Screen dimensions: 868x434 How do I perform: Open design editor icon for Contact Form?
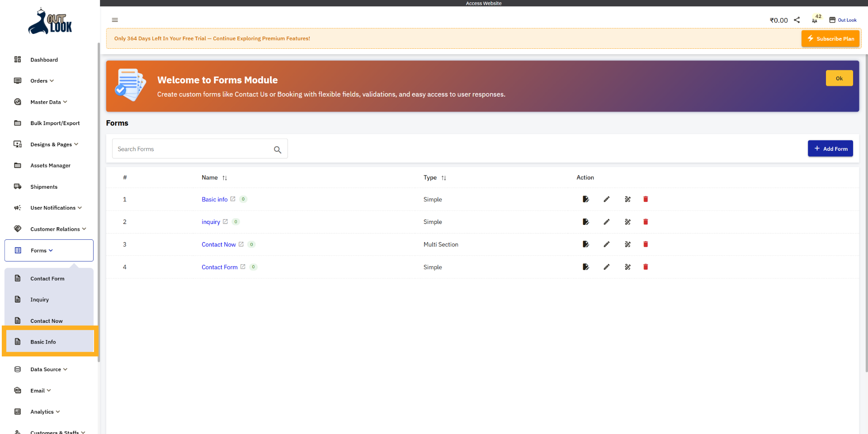coord(627,267)
